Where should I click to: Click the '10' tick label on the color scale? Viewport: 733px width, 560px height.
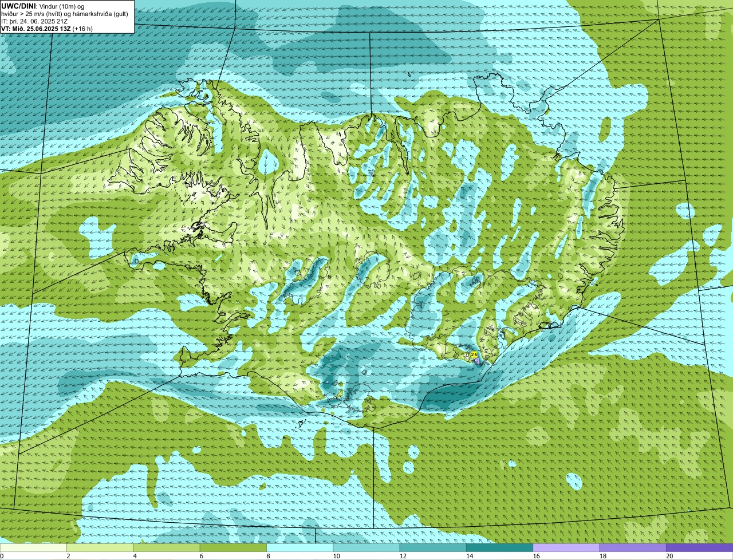point(336,556)
